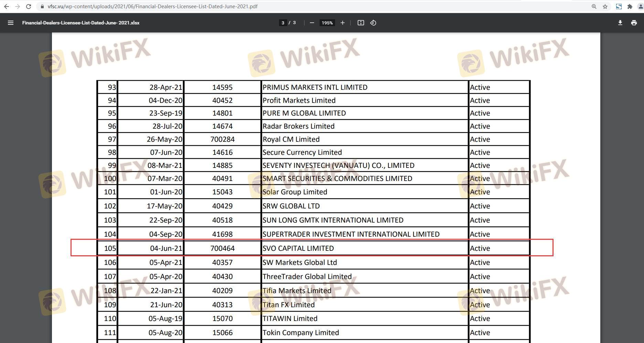This screenshot has height=343, width=644.
Task: Click the zoom in plus icon
Action: click(342, 23)
